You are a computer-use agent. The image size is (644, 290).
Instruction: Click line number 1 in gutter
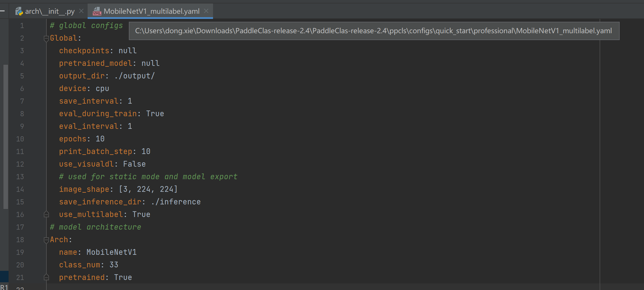pyautogui.click(x=22, y=26)
